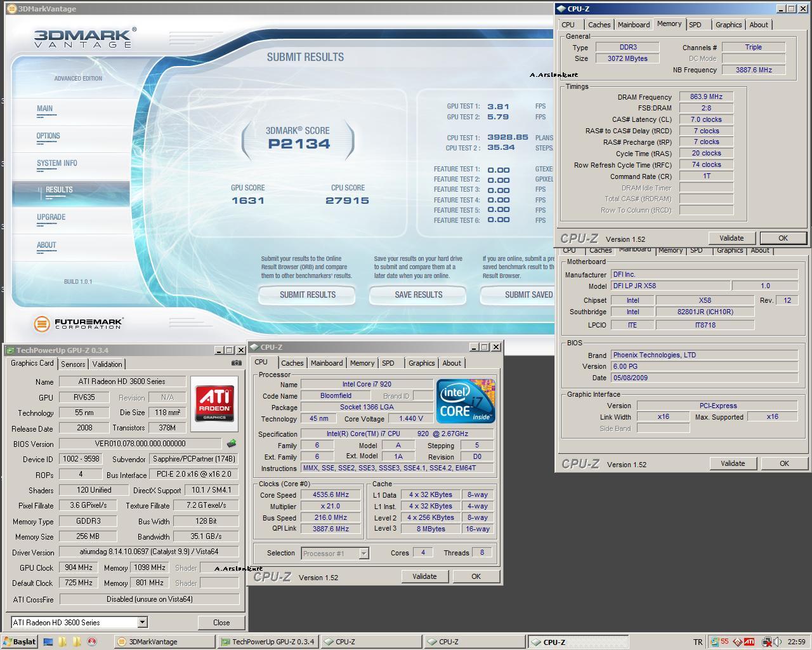
Task: Open CPU tab in top CPU-Z memory window
Action: coord(568,25)
